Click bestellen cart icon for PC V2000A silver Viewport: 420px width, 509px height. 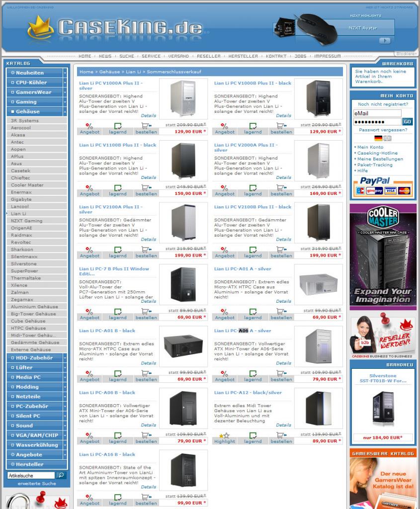pos(281,187)
